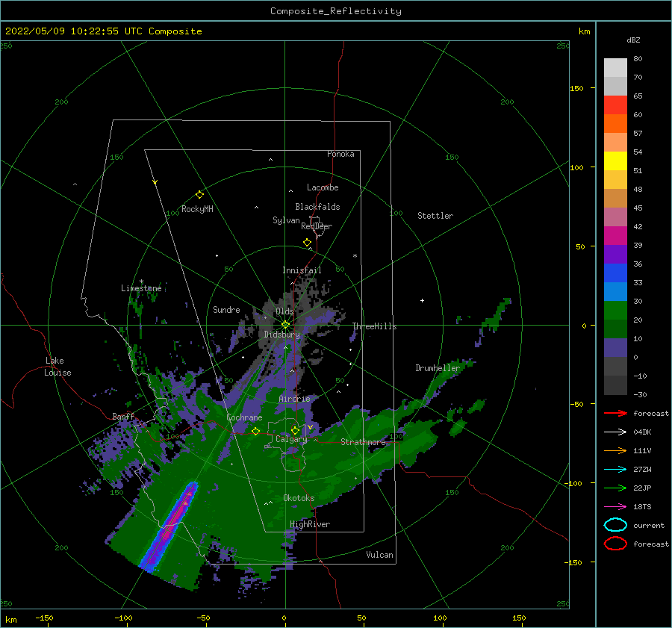Click the yellow diamond marker above Calgary label
The height and width of the screenshot is (628, 672).
pyautogui.click(x=295, y=430)
